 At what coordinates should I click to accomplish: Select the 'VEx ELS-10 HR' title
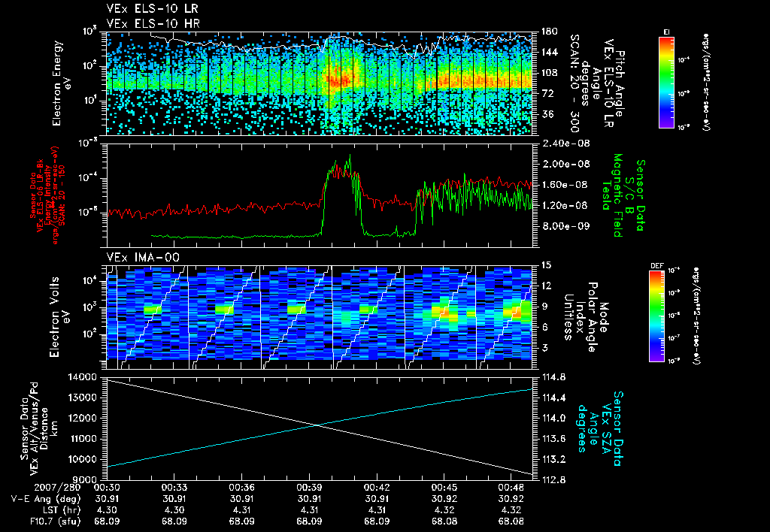tap(153, 23)
